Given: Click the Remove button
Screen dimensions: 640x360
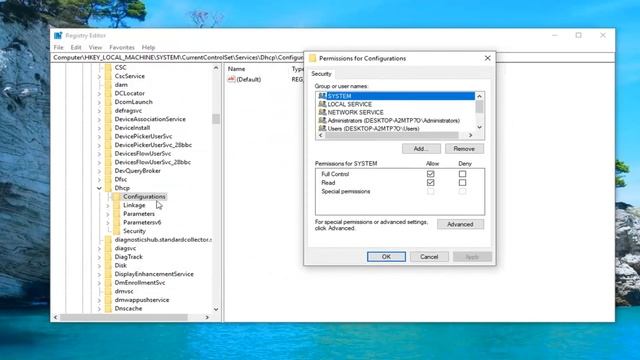Looking at the screenshot, I should click(464, 149).
